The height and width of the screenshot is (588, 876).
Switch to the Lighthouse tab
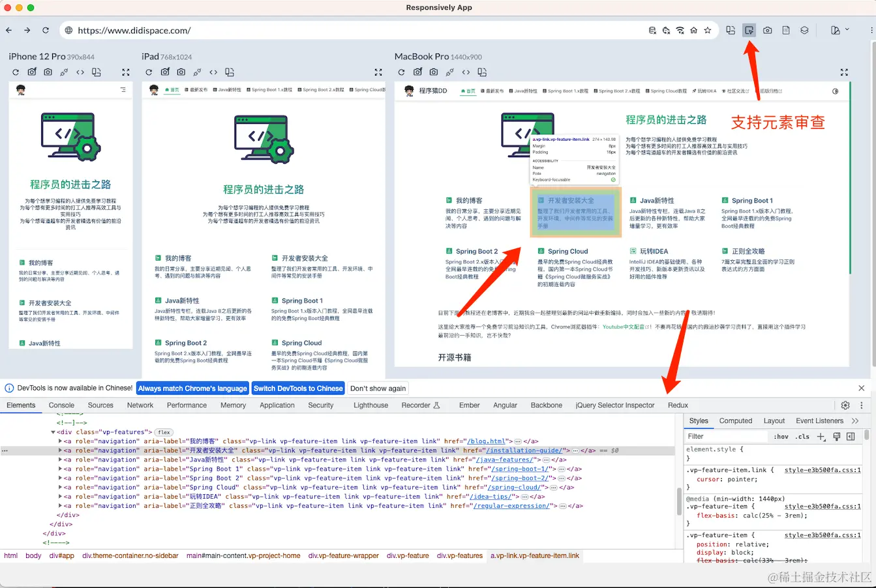(x=370, y=405)
